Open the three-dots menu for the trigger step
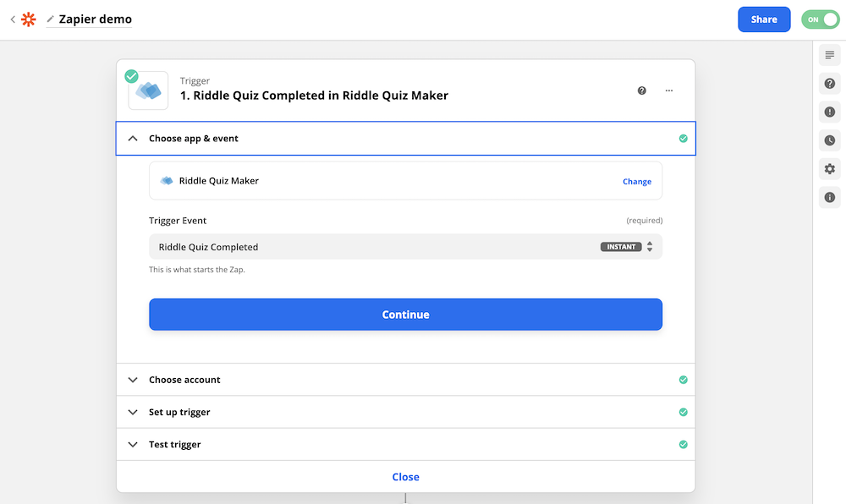Viewport: 846px width, 504px height. [669, 90]
